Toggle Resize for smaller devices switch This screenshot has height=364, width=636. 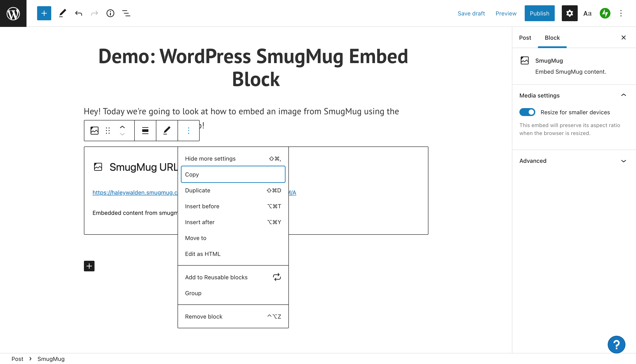click(527, 112)
